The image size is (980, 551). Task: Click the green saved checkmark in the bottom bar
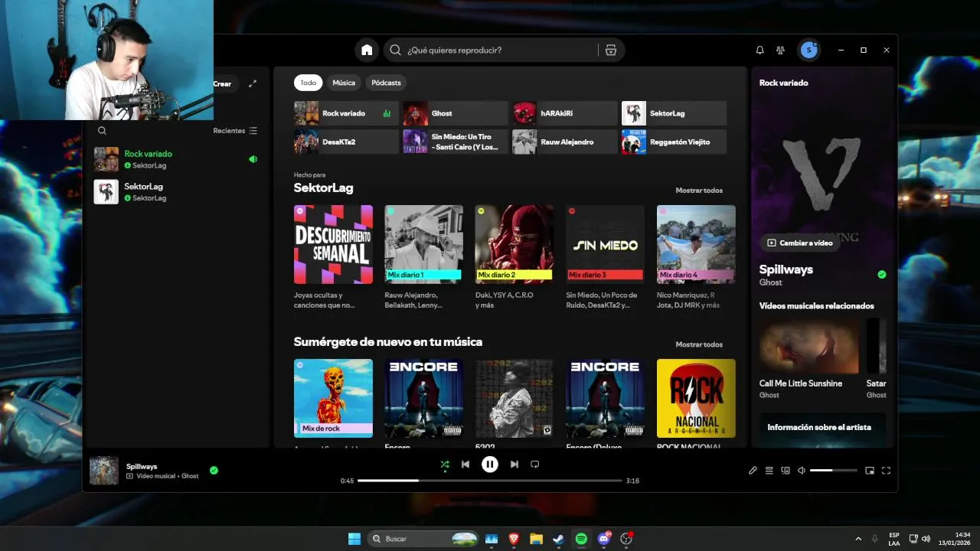point(214,471)
